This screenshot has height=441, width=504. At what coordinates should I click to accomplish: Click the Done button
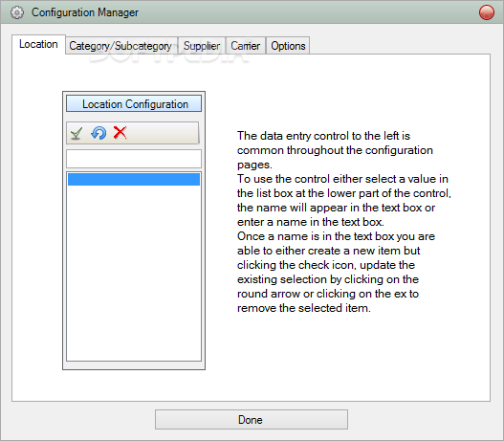pos(252,419)
